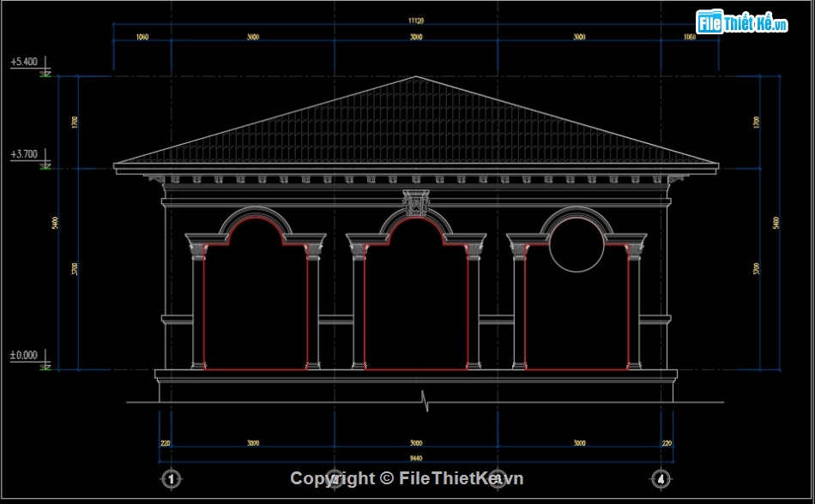Screen dimensions: 815x504
Task: Pick the 9440 overall base dimension text
Action: click(x=416, y=459)
